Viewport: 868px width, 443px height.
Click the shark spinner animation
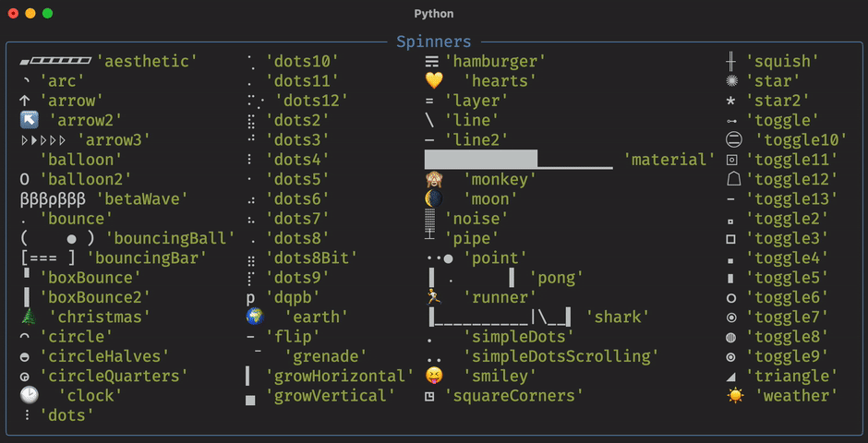click(500, 317)
